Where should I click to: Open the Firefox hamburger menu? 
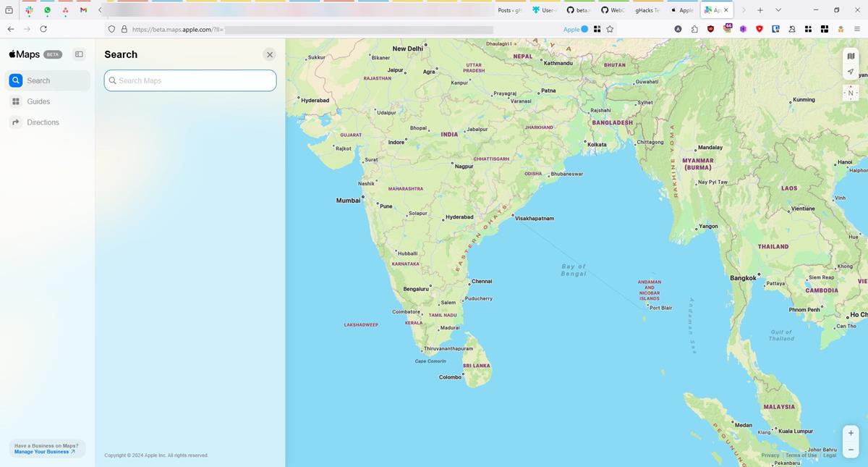pyautogui.click(x=856, y=29)
